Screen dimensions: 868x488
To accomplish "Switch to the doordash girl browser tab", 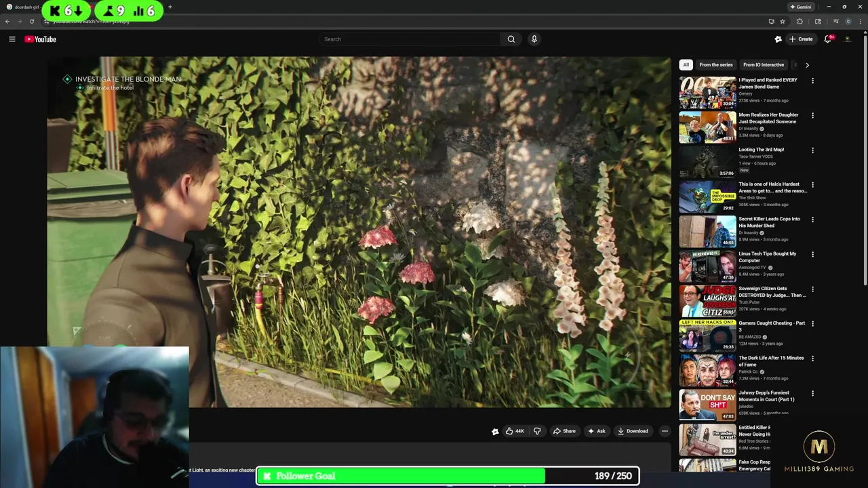I will point(26,7).
